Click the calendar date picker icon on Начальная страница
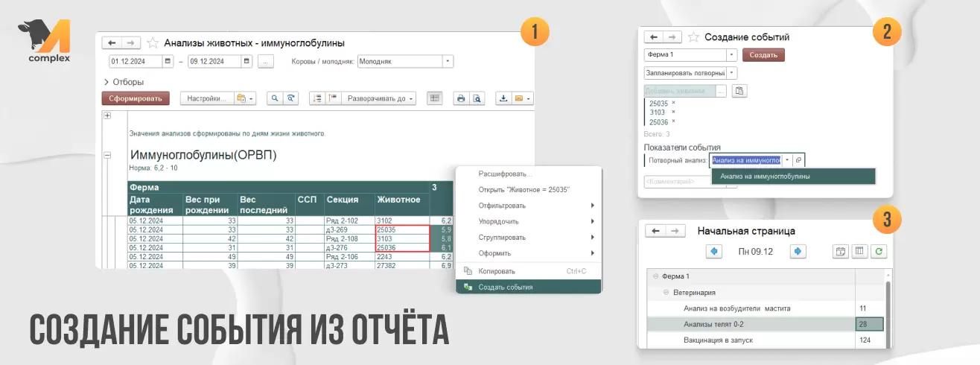The height and width of the screenshot is (365, 980). click(841, 252)
